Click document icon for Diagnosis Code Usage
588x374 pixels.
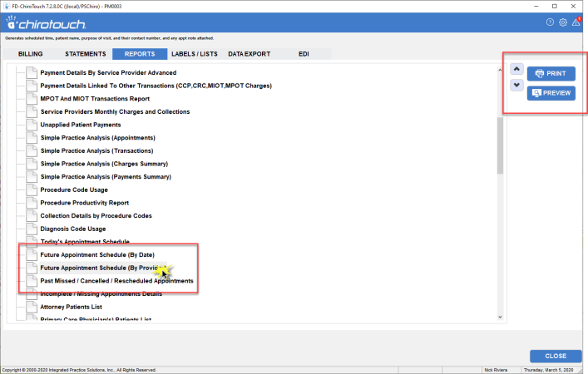pyautogui.click(x=32, y=229)
